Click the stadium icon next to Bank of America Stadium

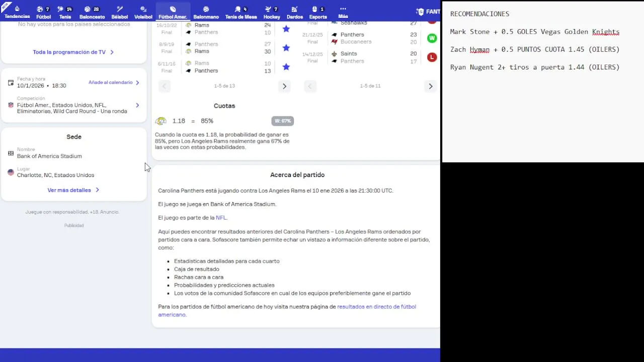click(11, 153)
